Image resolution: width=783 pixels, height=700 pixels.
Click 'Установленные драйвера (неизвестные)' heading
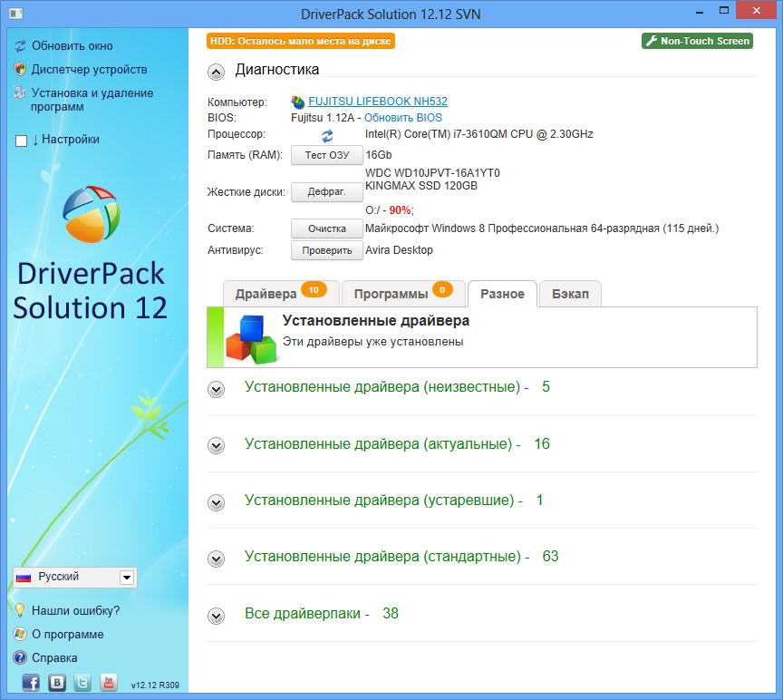382,387
